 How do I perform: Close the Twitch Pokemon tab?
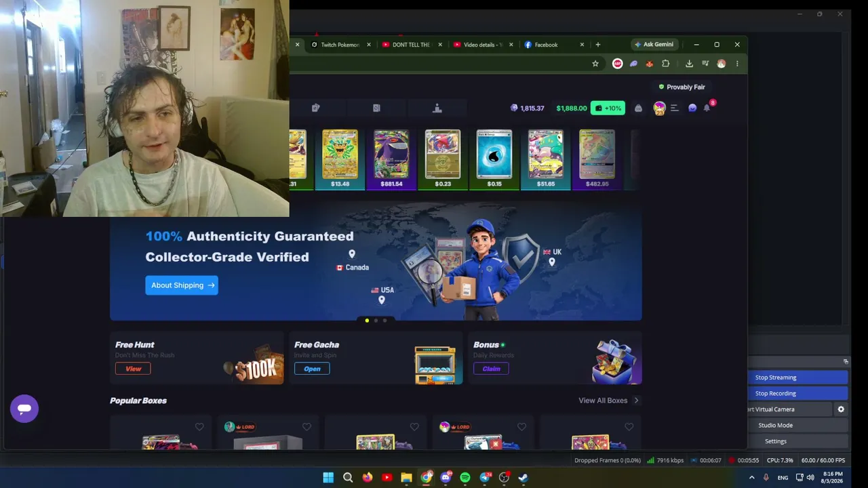pyautogui.click(x=369, y=45)
